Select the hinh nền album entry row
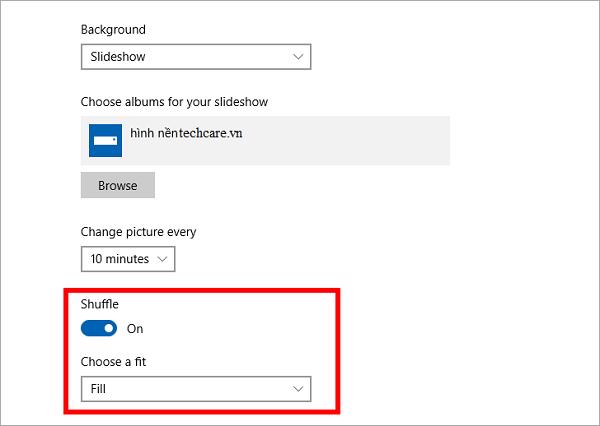The image size is (600, 426). tap(265, 141)
